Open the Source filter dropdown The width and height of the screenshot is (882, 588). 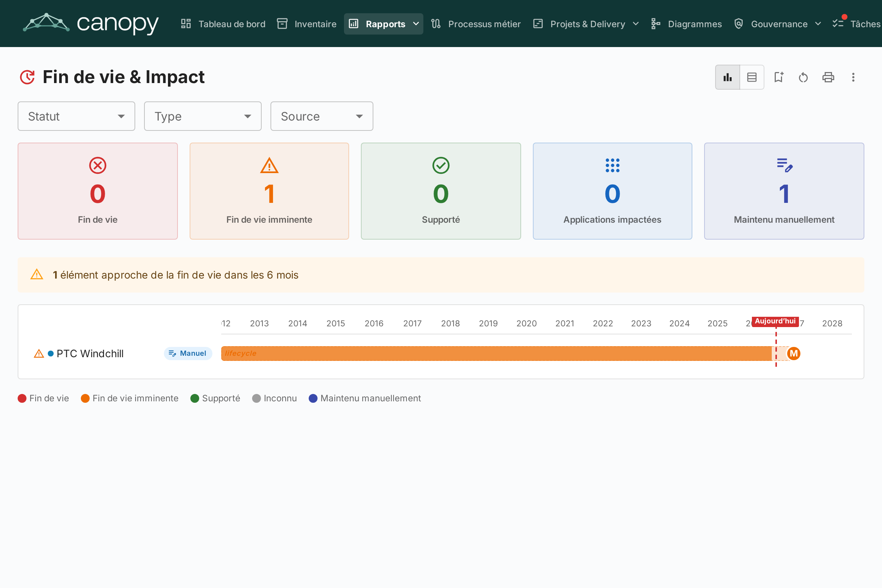(322, 116)
